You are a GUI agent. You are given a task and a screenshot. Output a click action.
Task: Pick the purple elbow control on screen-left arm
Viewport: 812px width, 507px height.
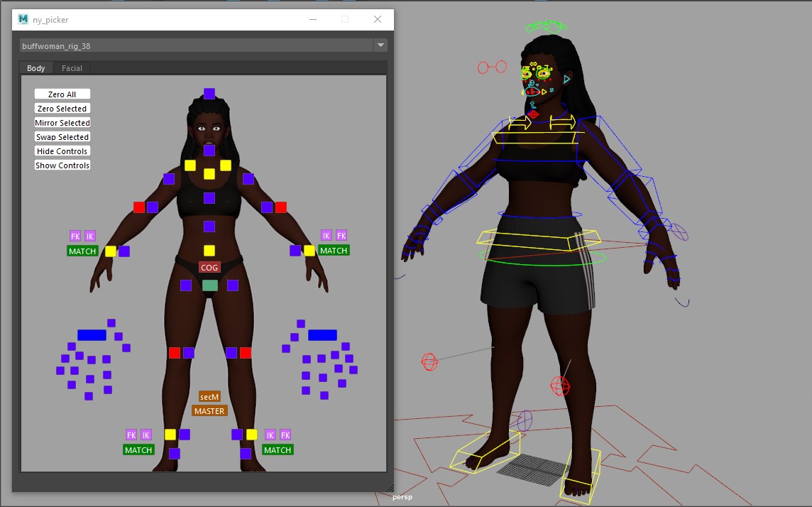coord(152,207)
